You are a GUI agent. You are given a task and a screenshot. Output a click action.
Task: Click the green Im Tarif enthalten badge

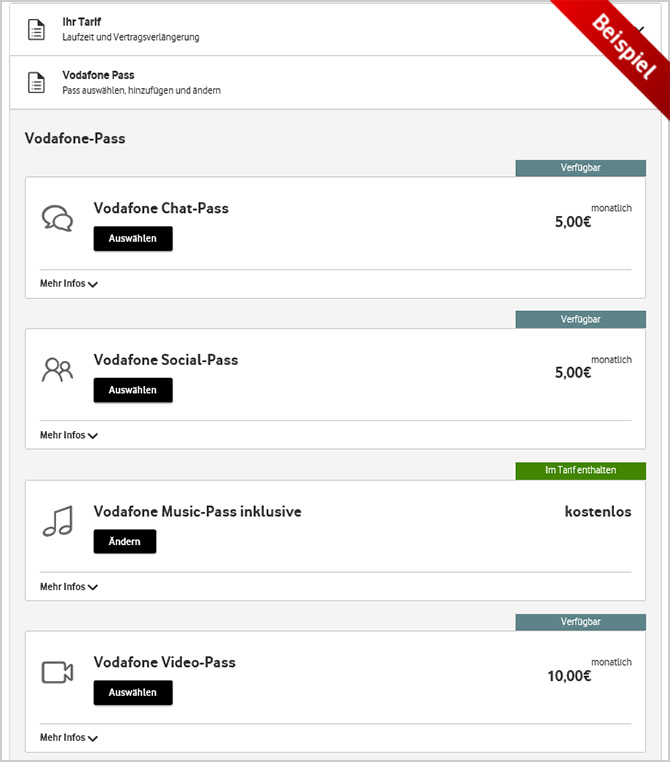point(580,470)
